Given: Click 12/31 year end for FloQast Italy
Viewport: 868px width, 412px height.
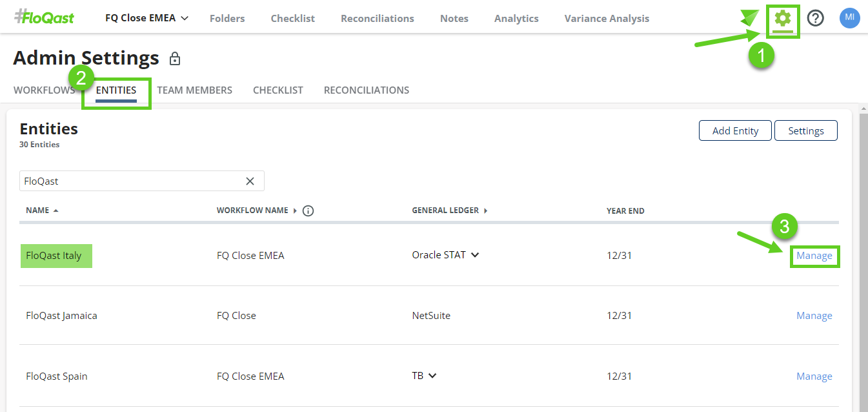Looking at the screenshot, I should (x=619, y=256).
